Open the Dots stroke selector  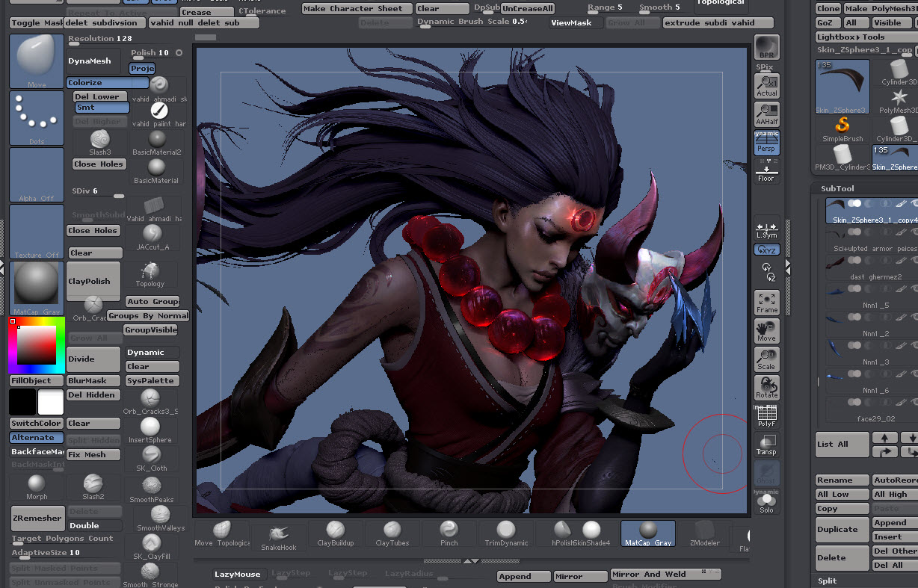click(x=37, y=118)
